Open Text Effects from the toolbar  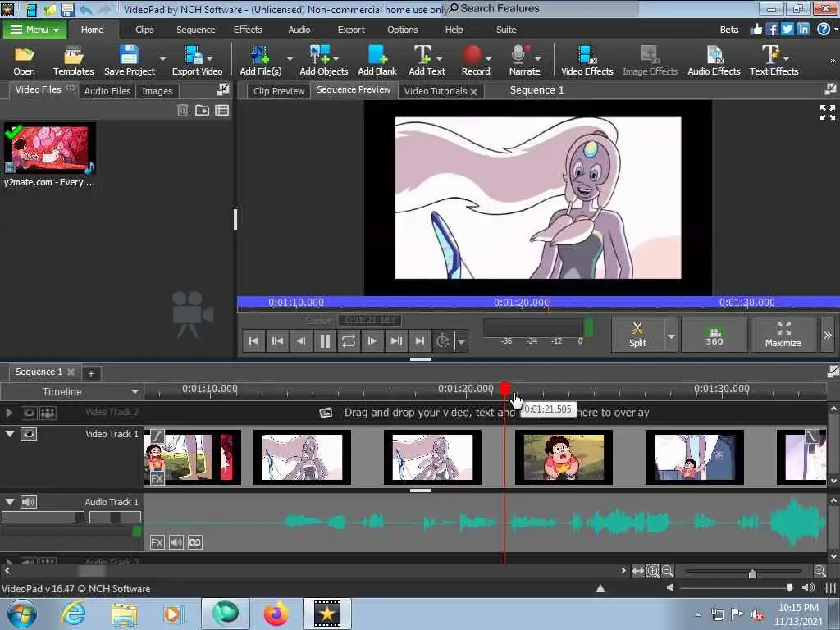point(774,61)
